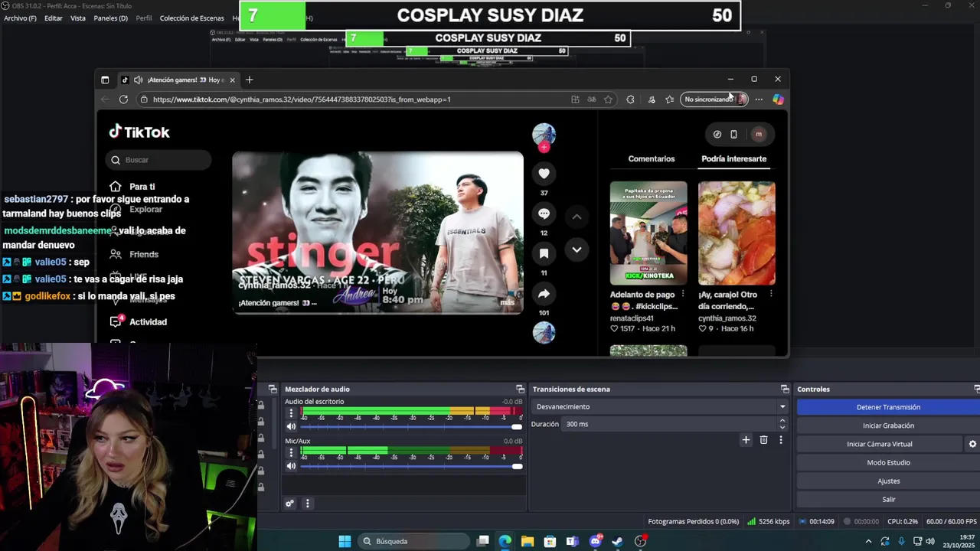Open Virtual Camera settings gear icon
The width and height of the screenshot is (980, 551).
point(972,444)
